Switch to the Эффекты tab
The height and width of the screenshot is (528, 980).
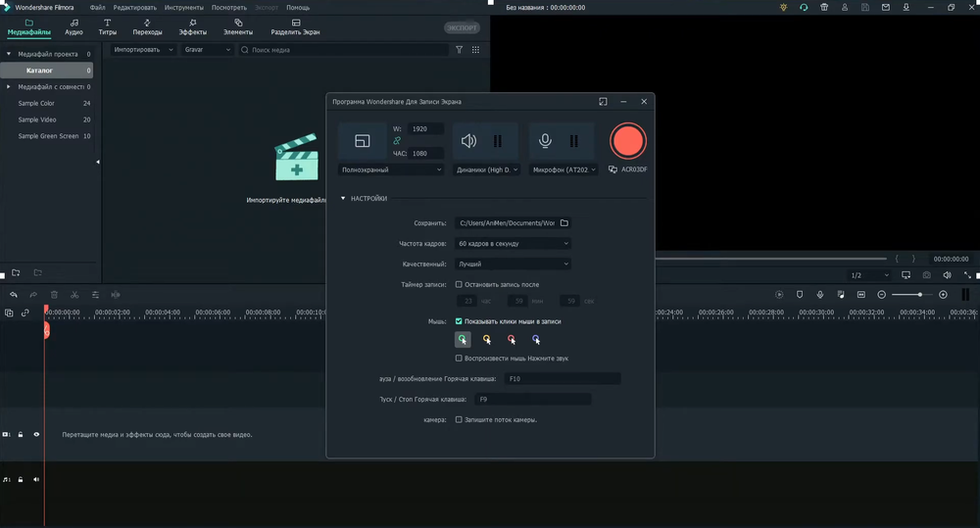click(192, 26)
